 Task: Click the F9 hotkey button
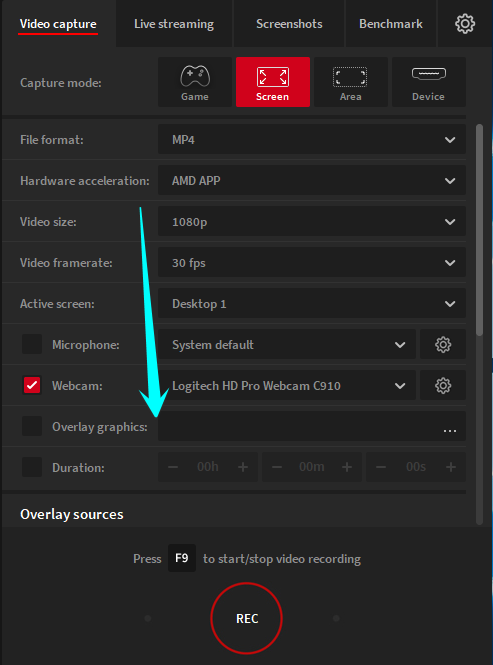182,558
